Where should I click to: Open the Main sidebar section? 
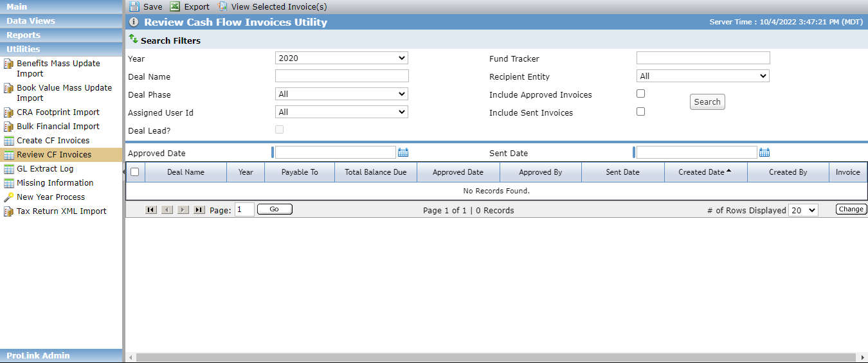pos(61,6)
